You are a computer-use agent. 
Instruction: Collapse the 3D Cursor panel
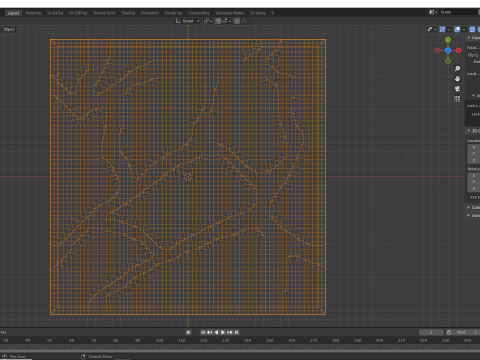click(473, 131)
